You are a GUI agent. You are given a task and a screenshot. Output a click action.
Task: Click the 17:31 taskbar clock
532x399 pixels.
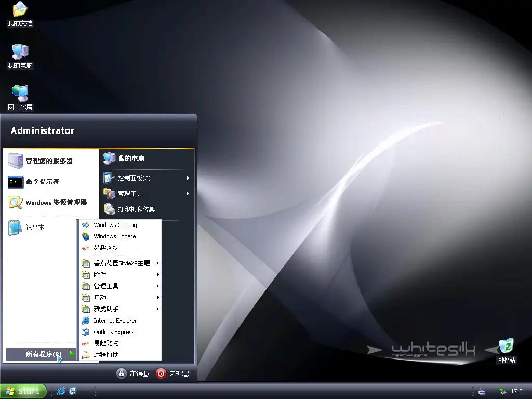pos(518,392)
